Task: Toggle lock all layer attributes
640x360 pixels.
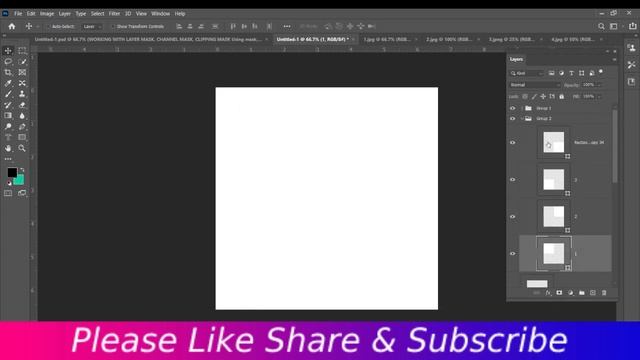Action: (x=562, y=97)
